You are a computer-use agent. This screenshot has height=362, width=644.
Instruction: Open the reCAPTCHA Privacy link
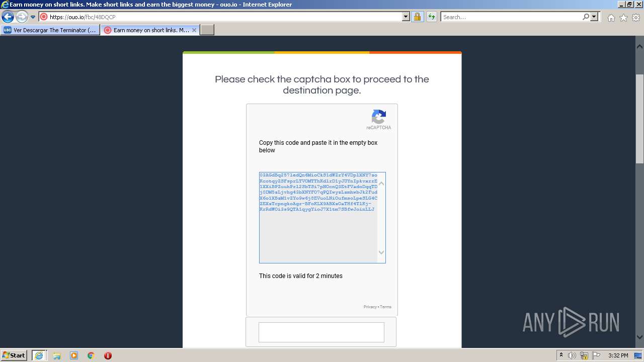pyautogui.click(x=370, y=307)
